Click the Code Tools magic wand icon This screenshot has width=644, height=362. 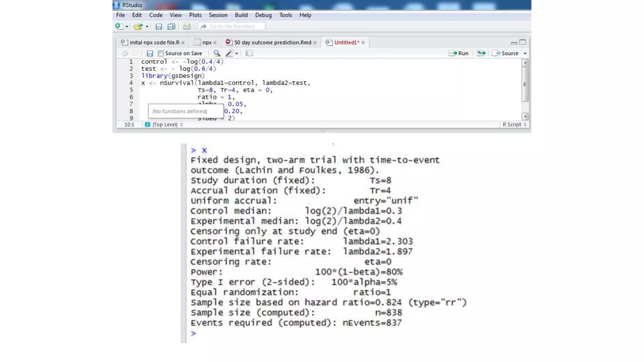pyautogui.click(x=230, y=53)
